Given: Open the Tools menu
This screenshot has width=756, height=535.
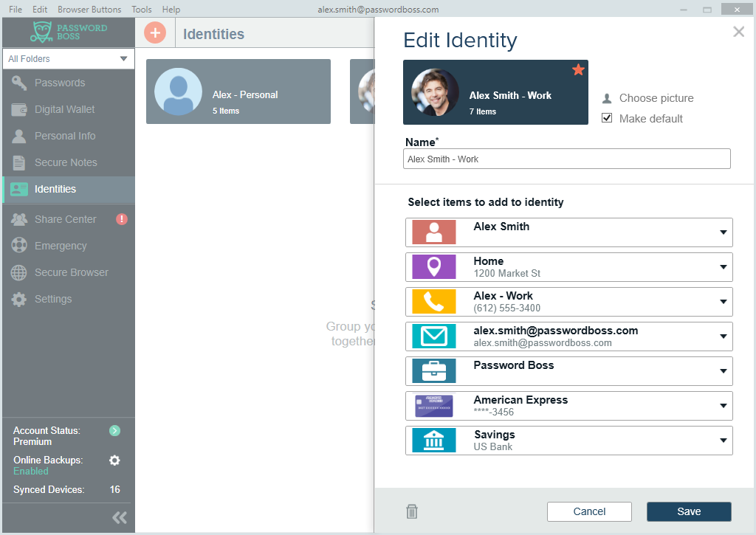Looking at the screenshot, I should point(142,9).
